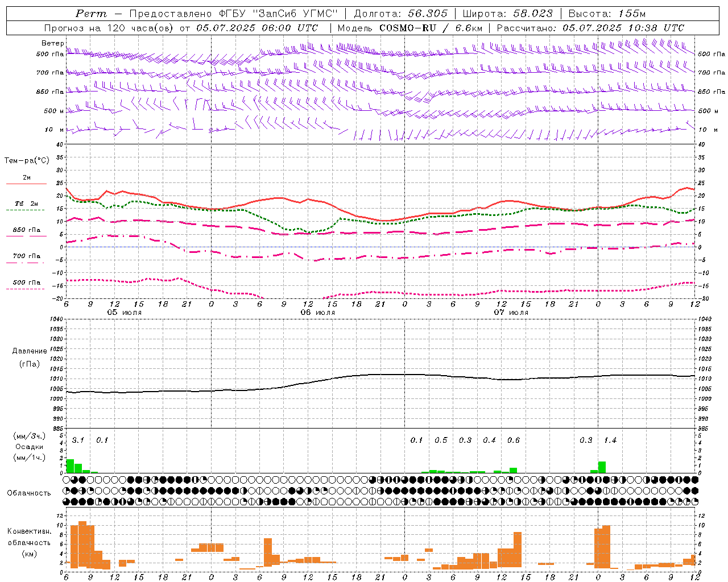Click the "Perm" station name in header
The width and height of the screenshot is (728, 582).
91,14
